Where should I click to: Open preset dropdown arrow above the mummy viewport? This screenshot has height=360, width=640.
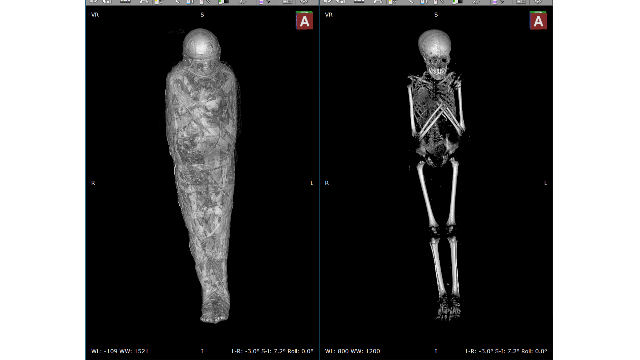click(269, 2)
